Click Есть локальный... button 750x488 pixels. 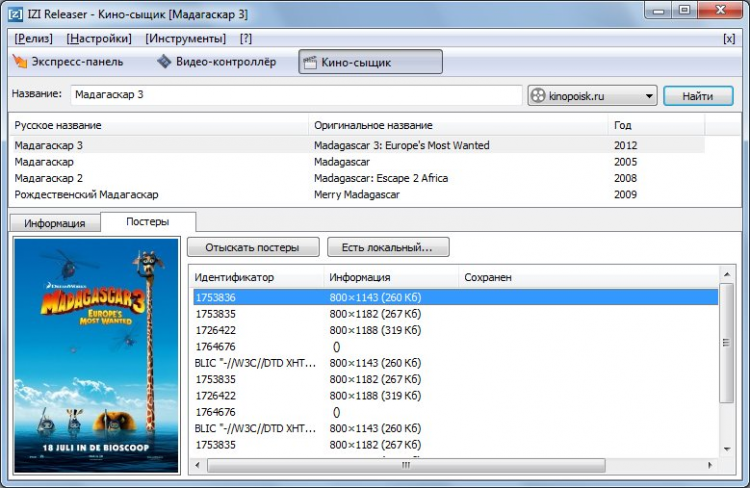388,247
